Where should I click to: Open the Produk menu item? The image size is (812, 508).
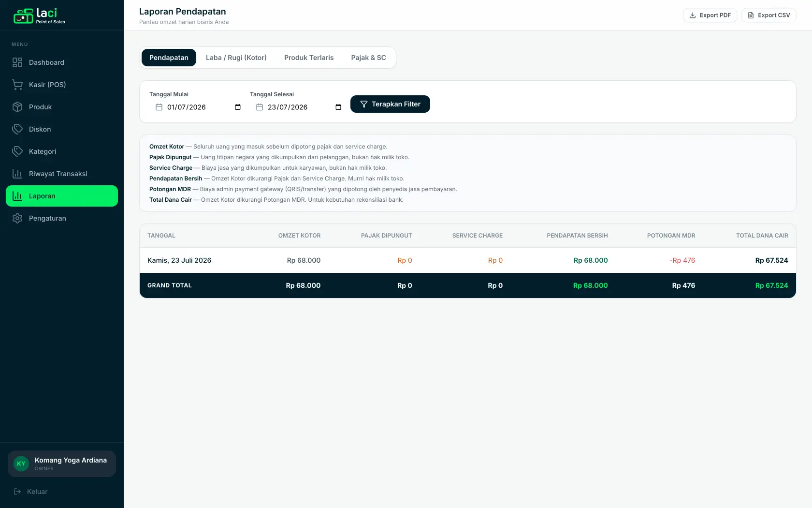pyautogui.click(x=62, y=107)
